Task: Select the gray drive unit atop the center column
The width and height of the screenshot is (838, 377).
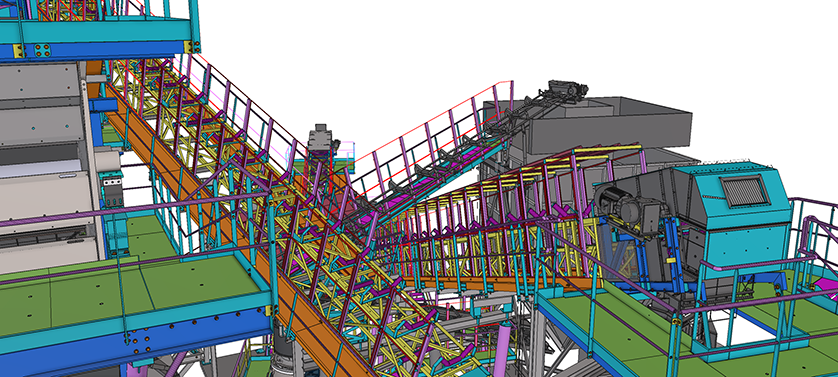Action: click(322, 137)
